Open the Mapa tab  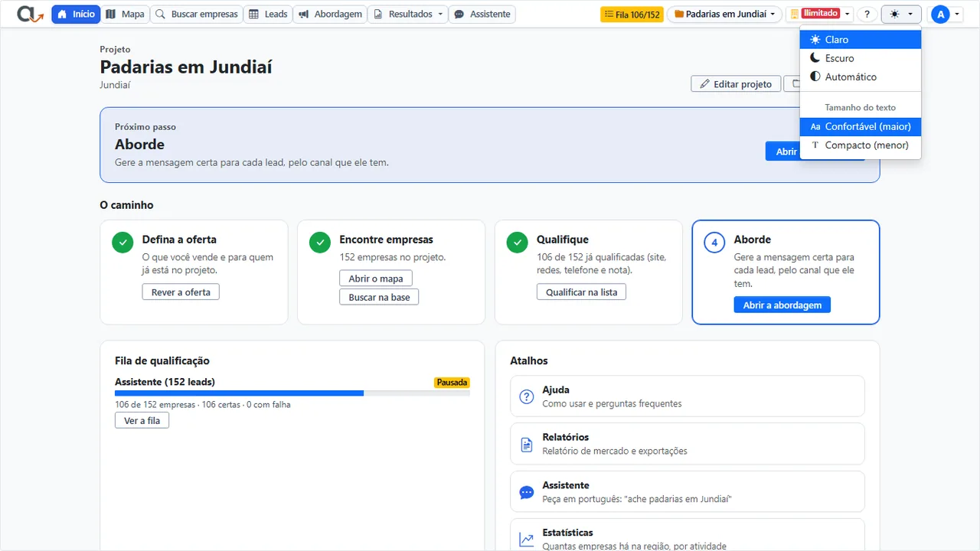click(125, 14)
